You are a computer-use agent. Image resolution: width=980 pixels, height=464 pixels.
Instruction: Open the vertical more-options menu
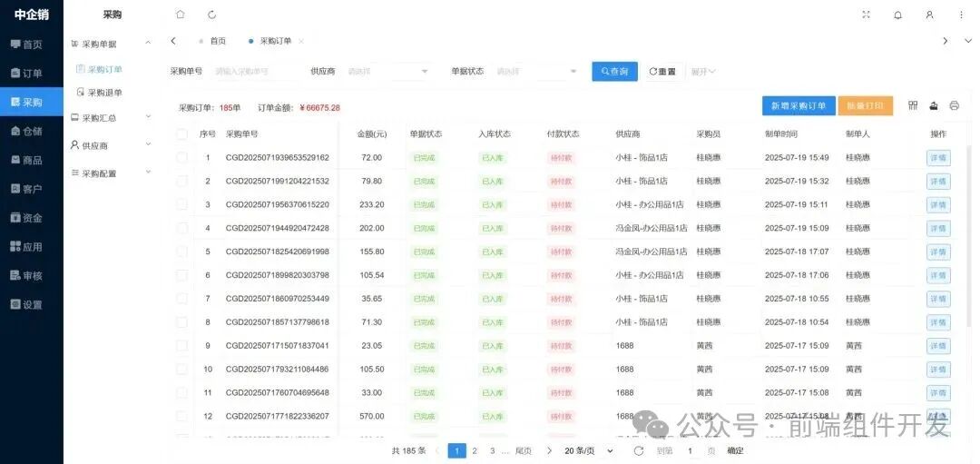pyautogui.click(x=961, y=15)
